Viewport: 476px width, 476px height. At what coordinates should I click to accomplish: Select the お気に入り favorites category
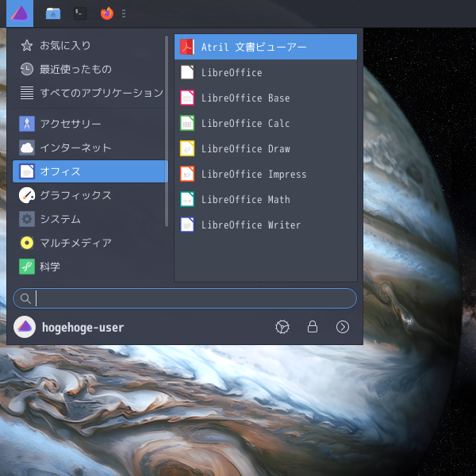[x=90, y=45]
